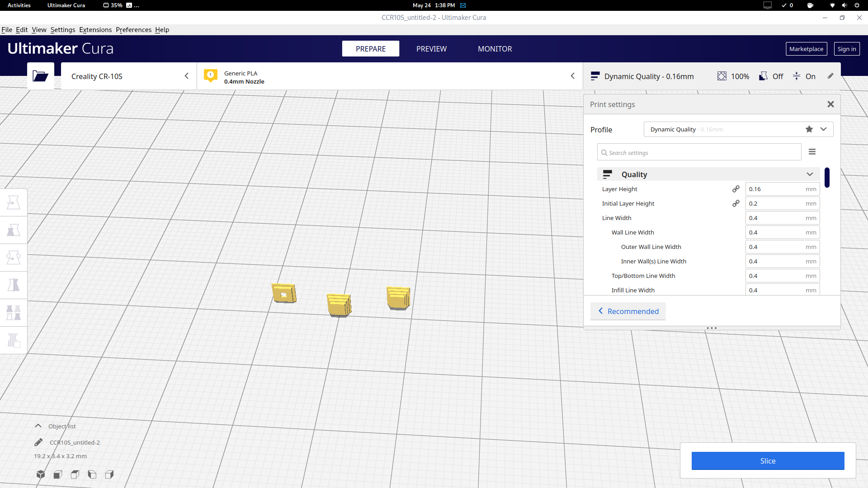Viewport: 868px width, 488px height.
Task: Edit the Outer Wall Line Width value
Action: click(x=783, y=247)
